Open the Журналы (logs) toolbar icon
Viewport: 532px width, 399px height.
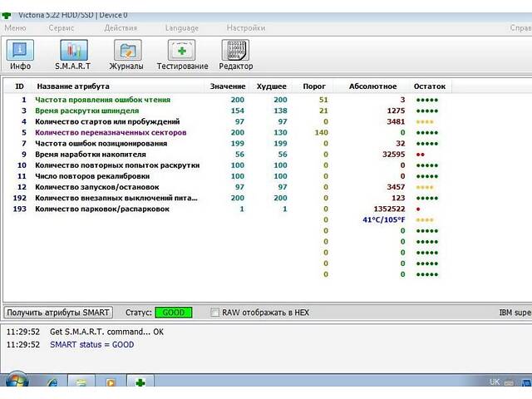pyautogui.click(x=126, y=54)
